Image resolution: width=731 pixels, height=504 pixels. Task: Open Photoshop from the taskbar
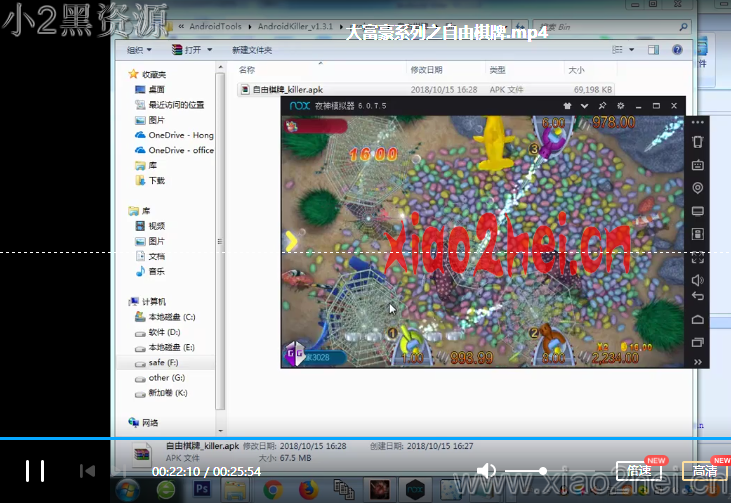point(202,489)
